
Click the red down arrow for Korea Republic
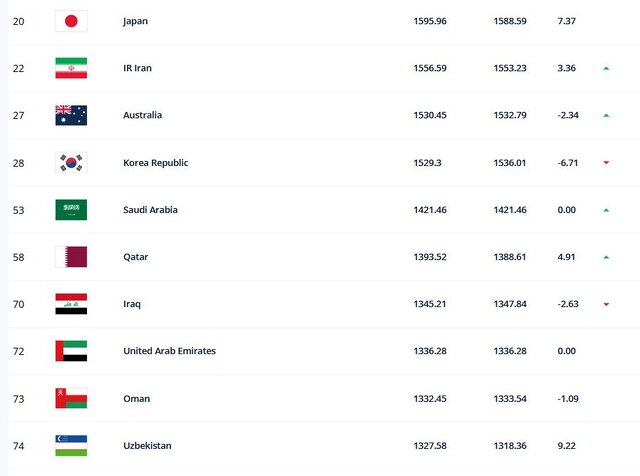606,163
